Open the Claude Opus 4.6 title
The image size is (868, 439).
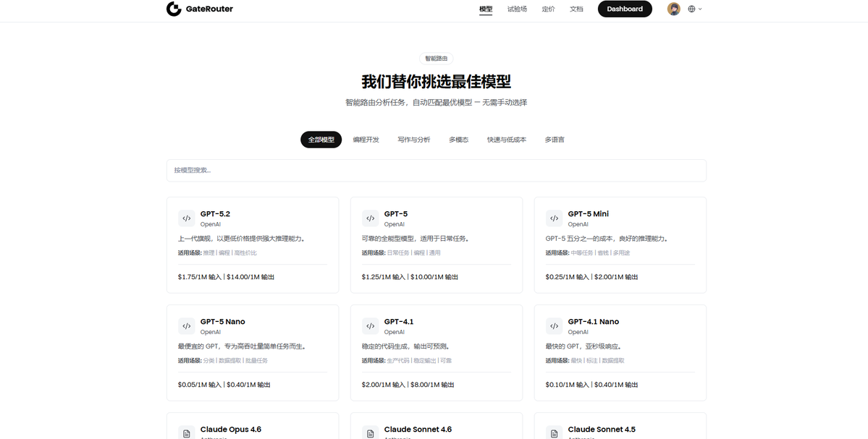(231, 430)
